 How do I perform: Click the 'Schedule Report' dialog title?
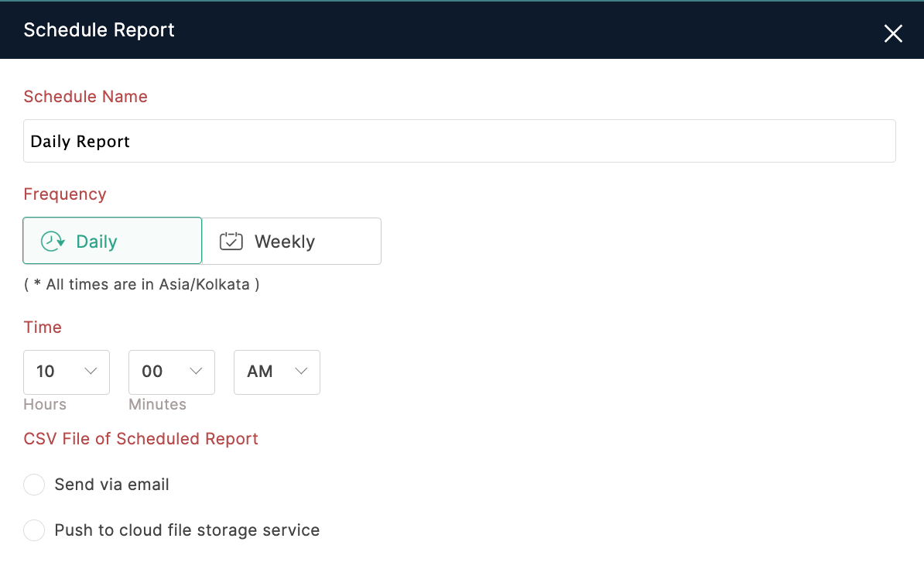click(x=99, y=30)
